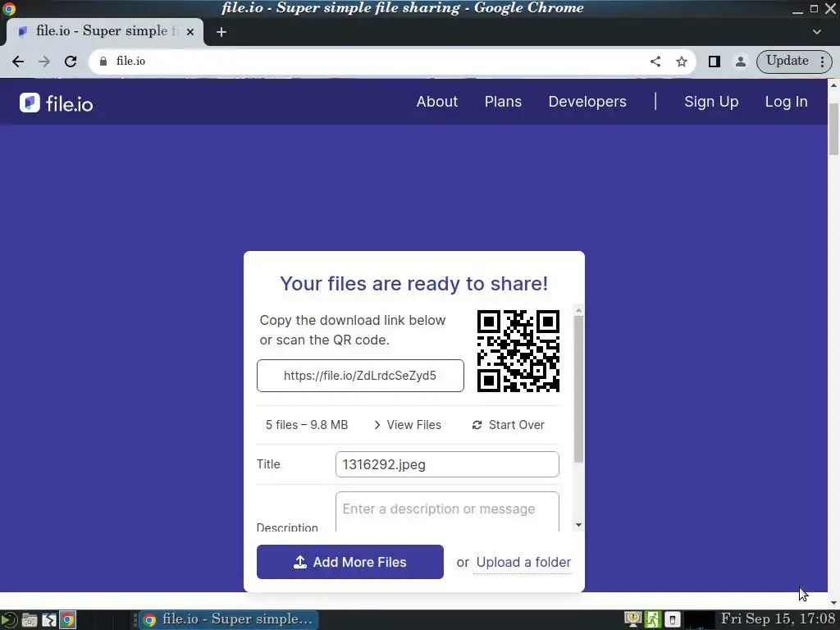Viewport: 840px width, 630px height.
Task: Click the browser forward arrow
Action: [x=44, y=62]
